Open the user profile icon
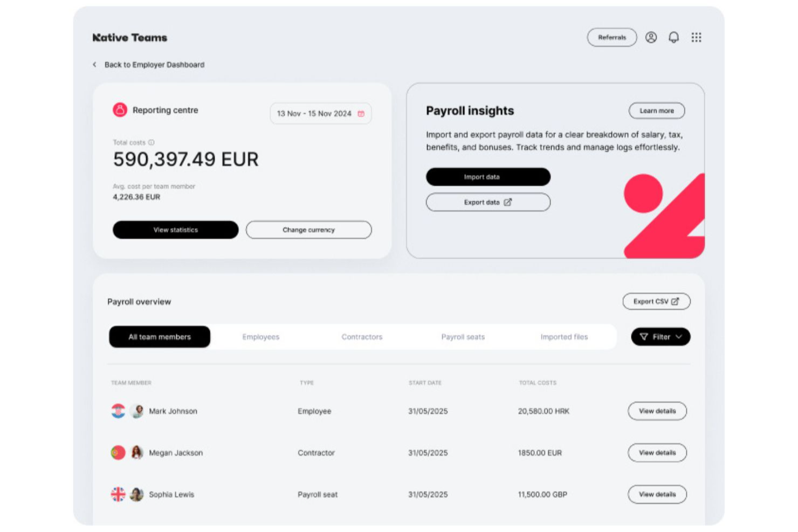 coord(651,37)
